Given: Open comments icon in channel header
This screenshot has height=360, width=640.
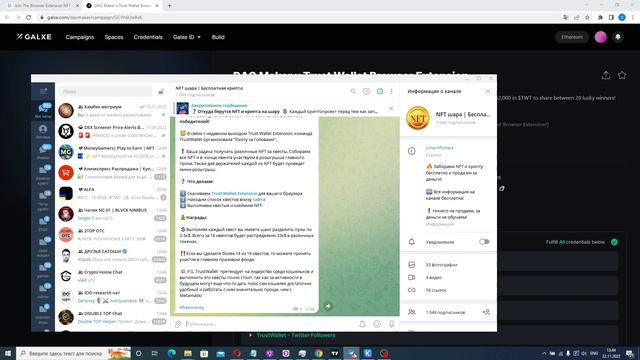Looking at the screenshot, I should (367, 91).
